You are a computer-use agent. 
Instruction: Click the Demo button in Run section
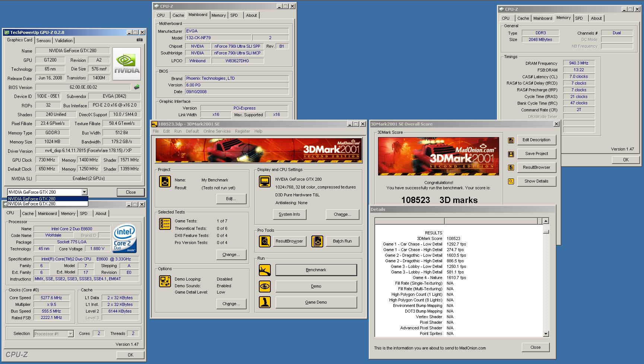click(x=316, y=286)
